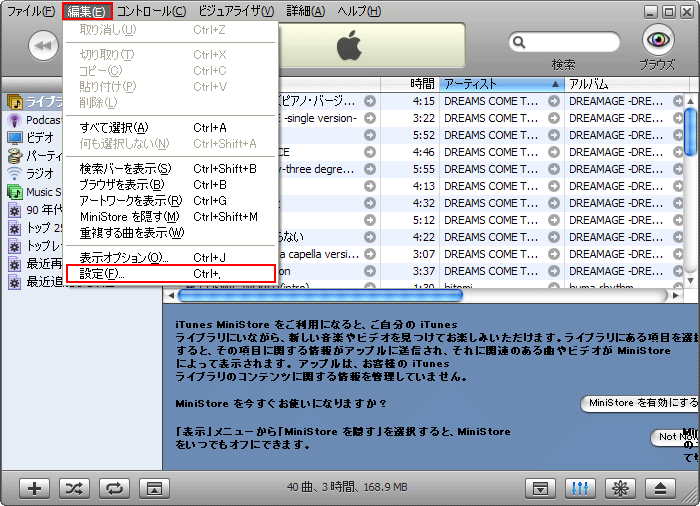Screen dimensions: 700x506
Task: Toggle shuffle playback mode
Action: click(x=74, y=488)
